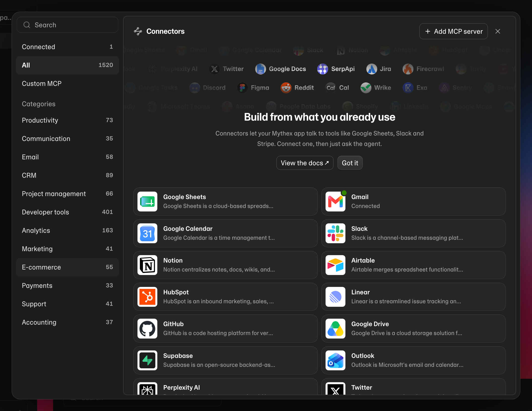Filter by Communication category
The image size is (532, 411).
[67, 139]
